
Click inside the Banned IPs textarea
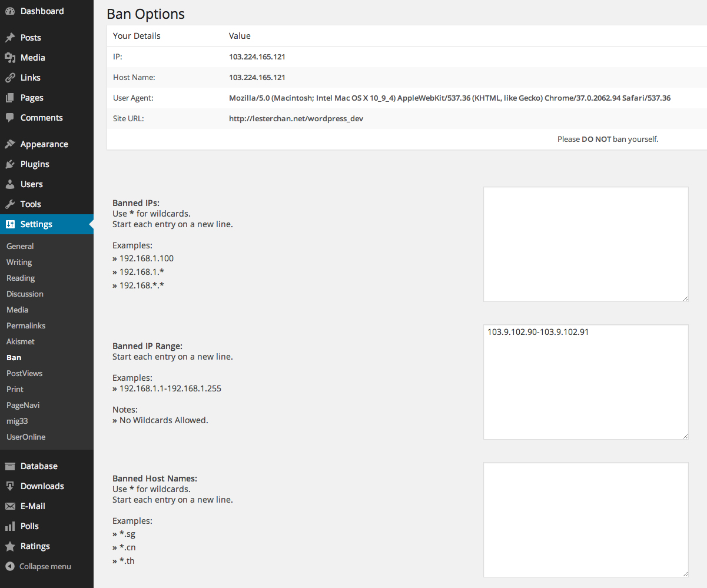coord(586,244)
